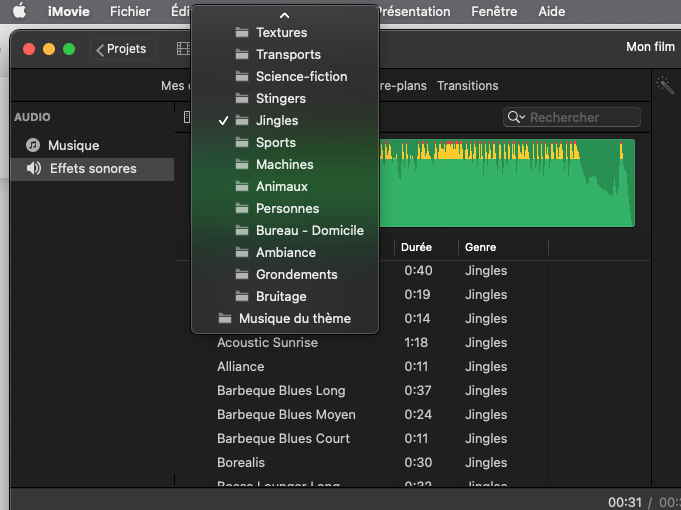This screenshot has height=510, width=681.
Task: Select the Barbeque Blues Long jingle
Action: [x=281, y=391]
